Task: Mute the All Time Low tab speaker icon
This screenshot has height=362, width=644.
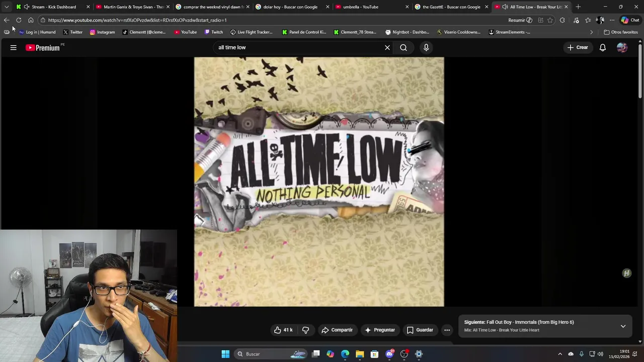Action: 505,7
